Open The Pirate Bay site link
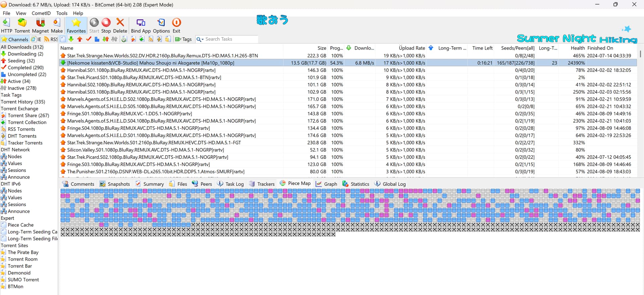 pos(23,252)
